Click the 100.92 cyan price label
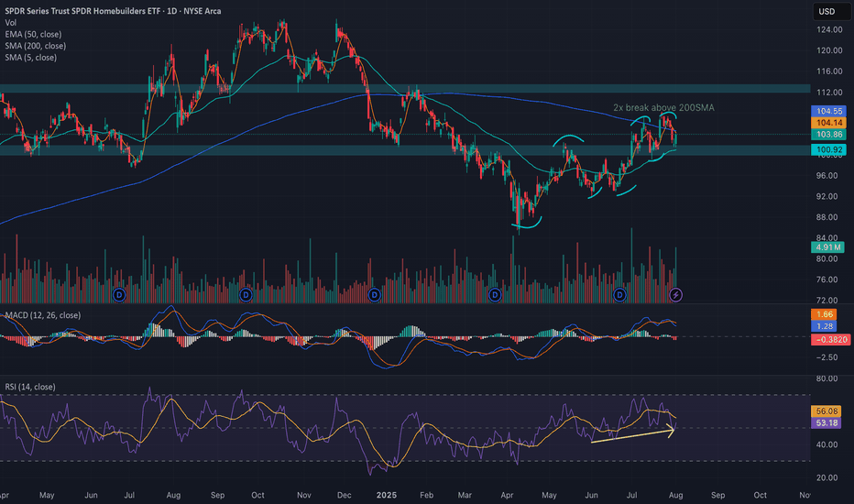 pos(829,149)
